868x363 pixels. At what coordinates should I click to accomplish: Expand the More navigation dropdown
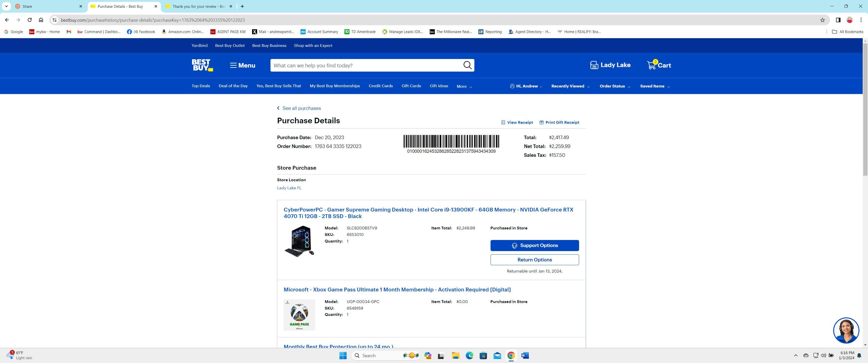pyautogui.click(x=464, y=86)
